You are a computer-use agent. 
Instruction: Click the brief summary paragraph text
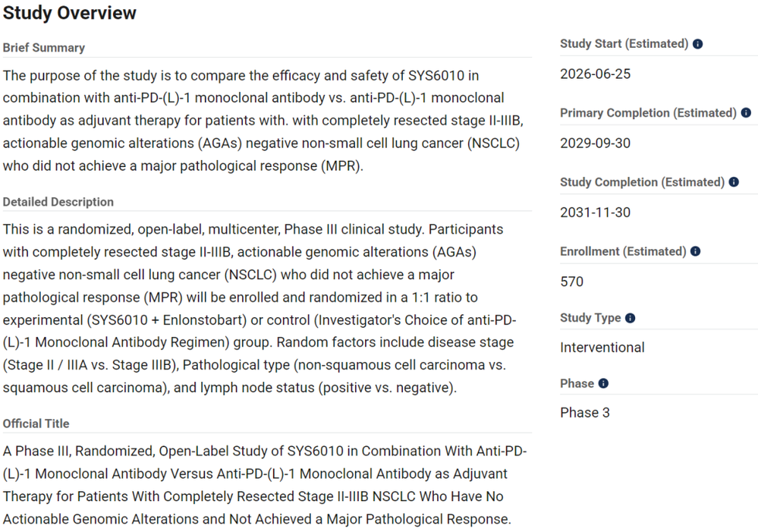pos(263,121)
